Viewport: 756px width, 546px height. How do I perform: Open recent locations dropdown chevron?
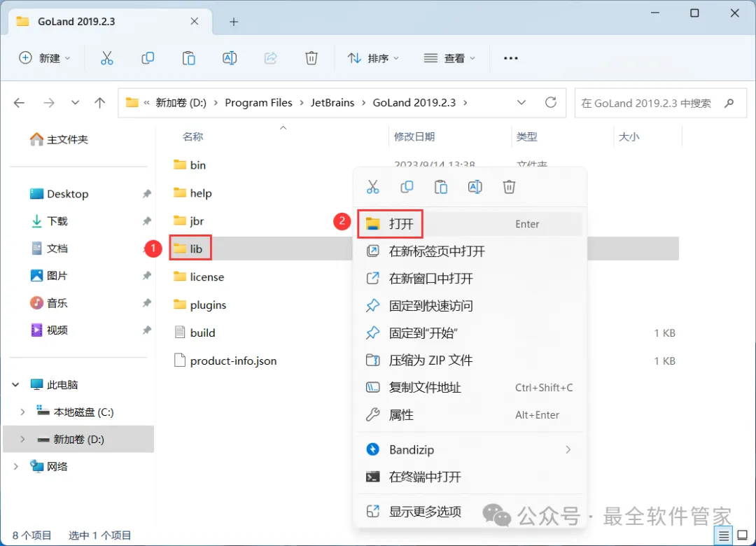pos(75,103)
